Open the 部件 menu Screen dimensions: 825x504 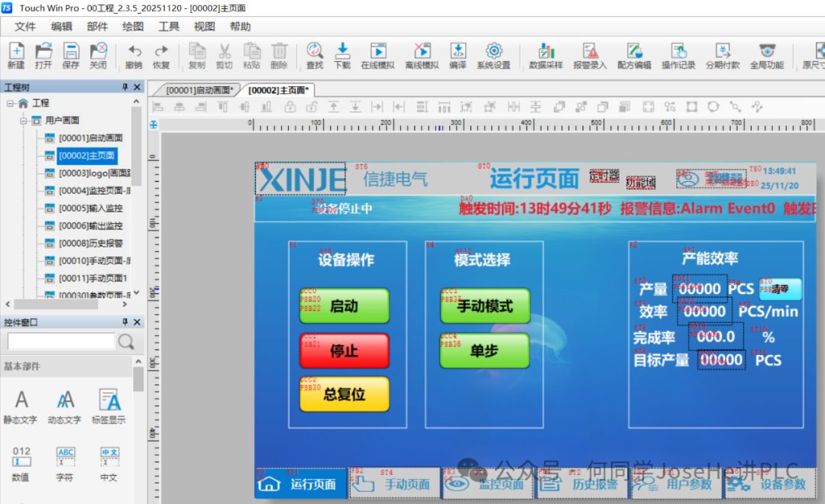point(97,26)
